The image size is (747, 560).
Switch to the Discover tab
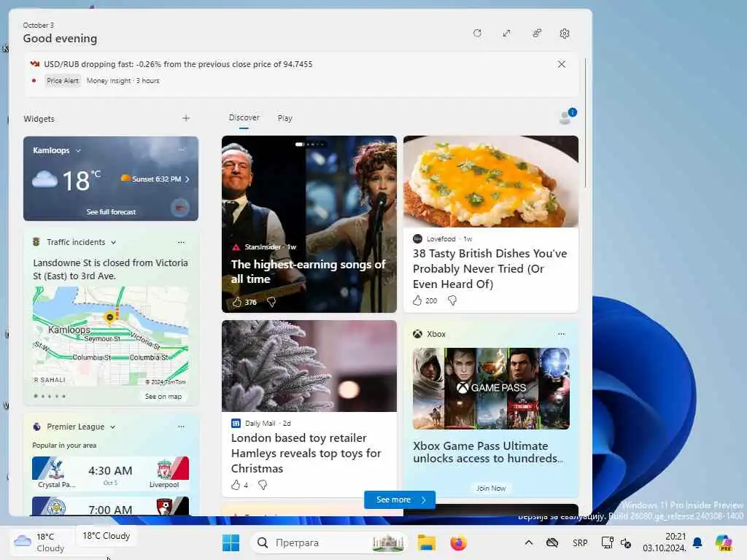click(x=244, y=117)
